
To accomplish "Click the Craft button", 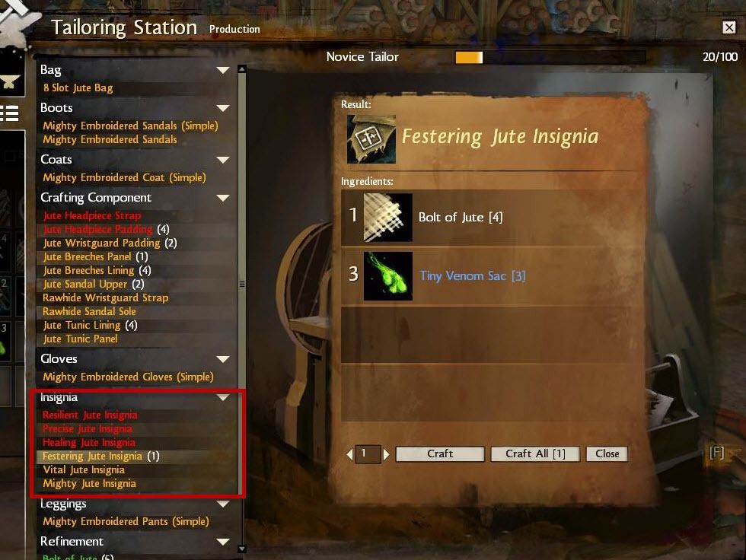I will [x=440, y=453].
